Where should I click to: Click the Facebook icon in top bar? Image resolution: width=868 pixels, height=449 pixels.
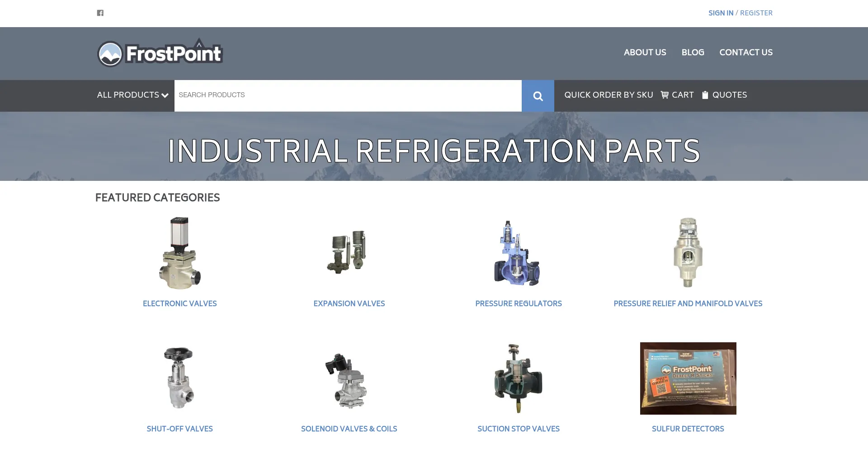[x=100, y=13]
